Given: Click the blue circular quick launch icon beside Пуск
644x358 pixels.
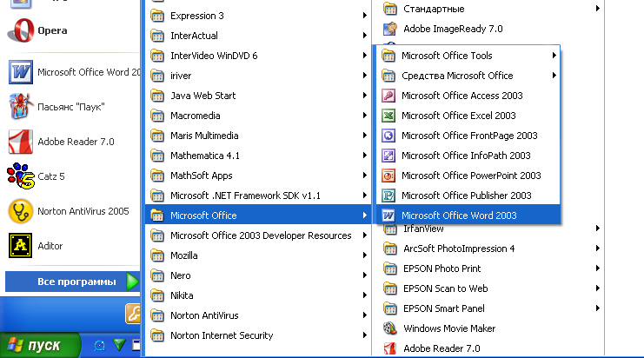Looking at the screenshot, I should [99, 345].
